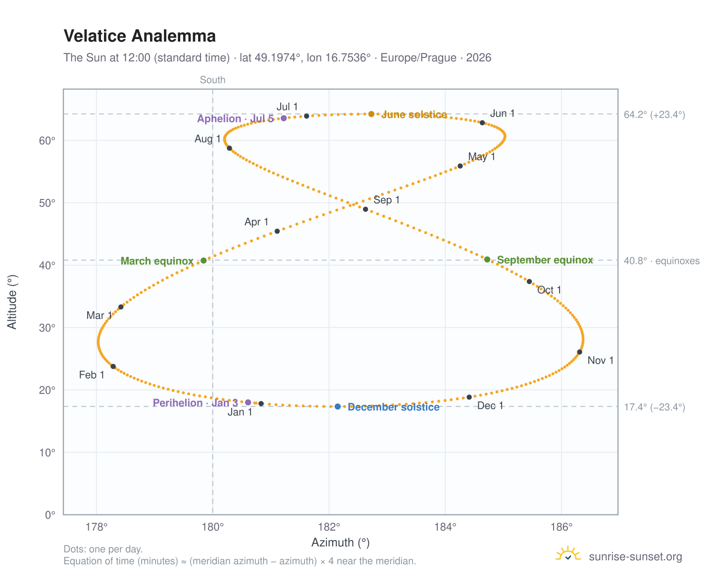Click the 184° azimuth tick label
This screenshot has width=717, height=588.
click(446, 526)
